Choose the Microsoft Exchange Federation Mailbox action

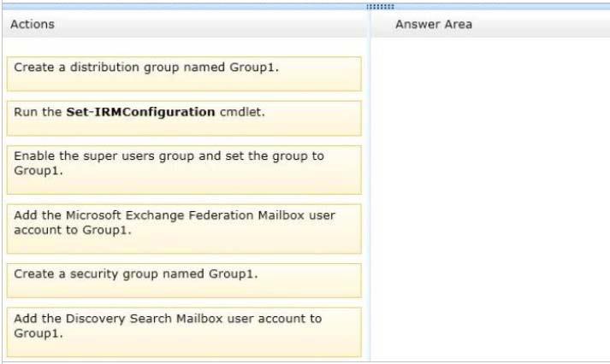(184, 229)
